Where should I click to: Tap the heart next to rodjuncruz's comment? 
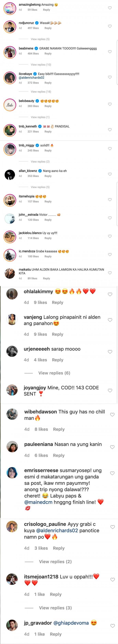(x=110, y=26)
